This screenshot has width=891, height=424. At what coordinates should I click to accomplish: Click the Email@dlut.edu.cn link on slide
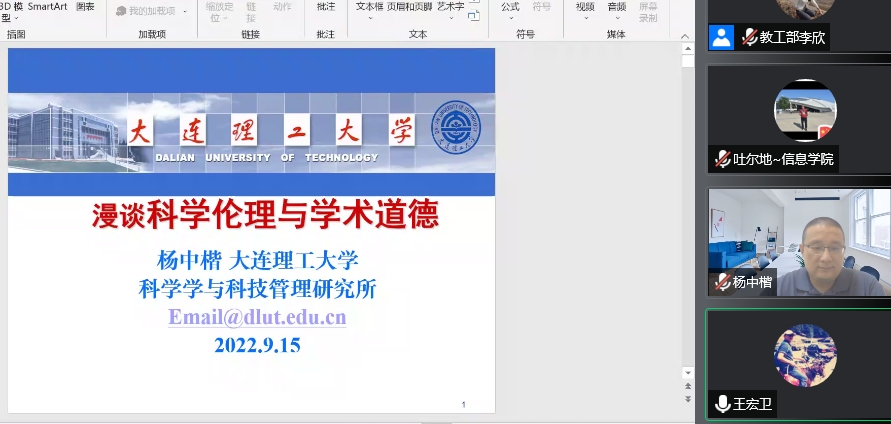point(257,317)
